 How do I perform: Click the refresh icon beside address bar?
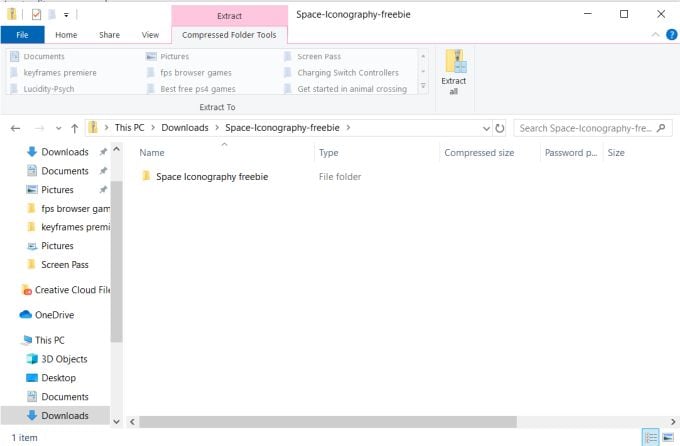click(x=500, y=128)
